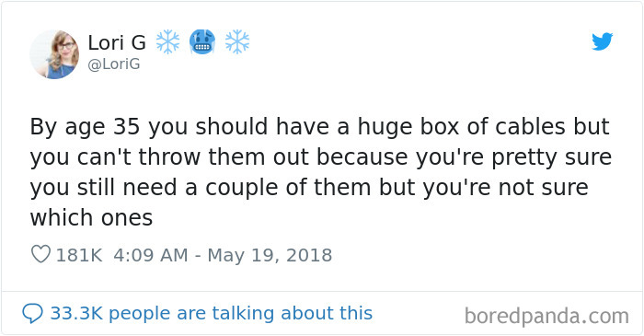Open 33.3K people are talking about this
644x336 pixels.
click(211, 313)
